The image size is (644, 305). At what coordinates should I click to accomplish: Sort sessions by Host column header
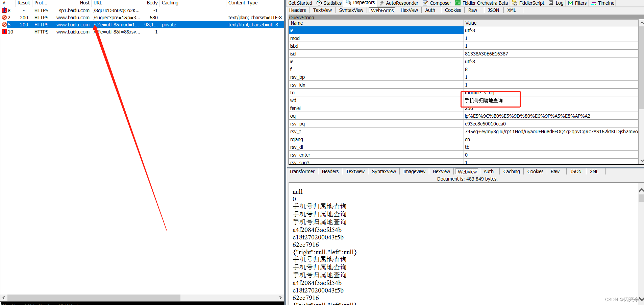(71, 3)
